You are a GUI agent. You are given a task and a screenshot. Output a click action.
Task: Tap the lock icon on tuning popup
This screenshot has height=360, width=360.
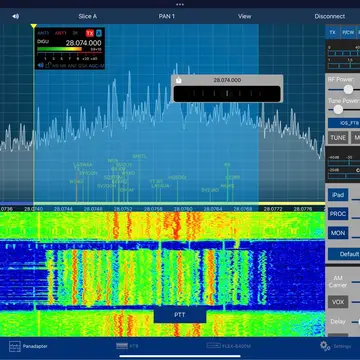click(178, 80)
